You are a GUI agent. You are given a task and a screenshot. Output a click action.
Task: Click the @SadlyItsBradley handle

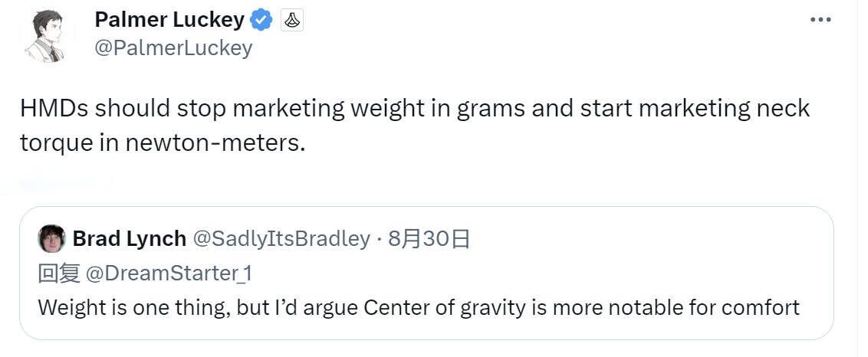(x=281, y=239)
